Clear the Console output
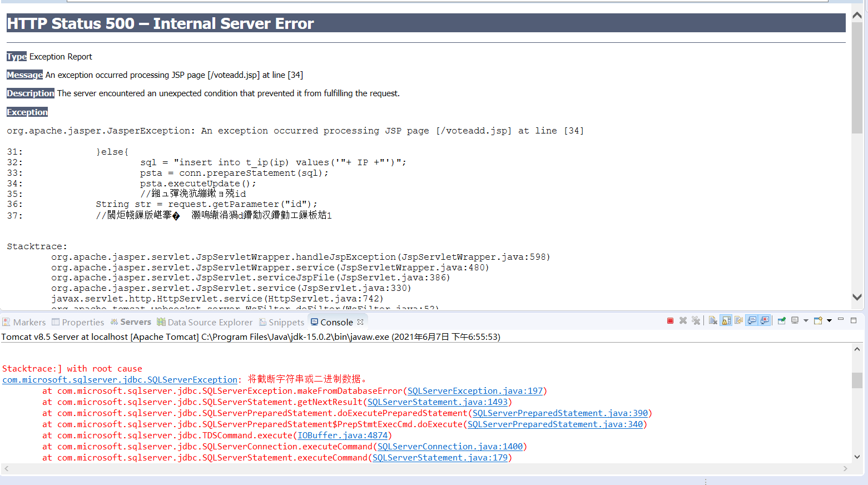 coord(713,320)
